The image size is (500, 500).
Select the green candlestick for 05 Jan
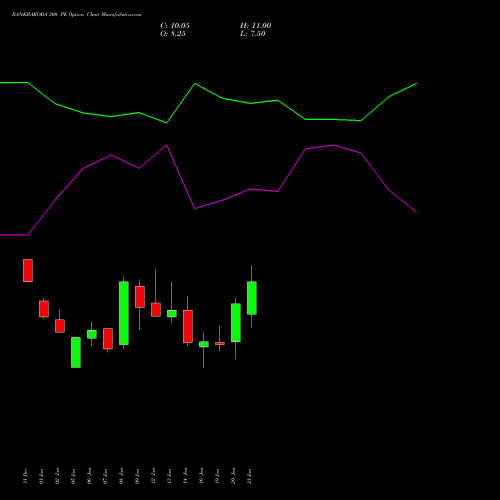coord(76,352)
